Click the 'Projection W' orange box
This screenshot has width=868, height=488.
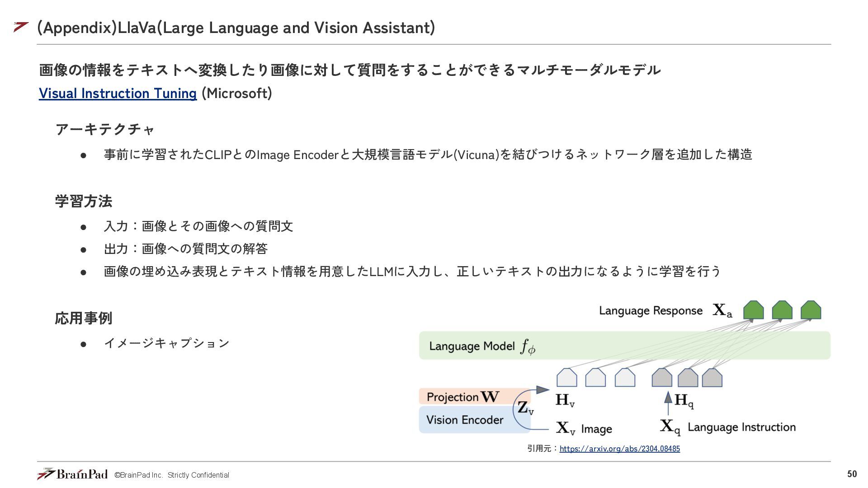tap(474, 397)
